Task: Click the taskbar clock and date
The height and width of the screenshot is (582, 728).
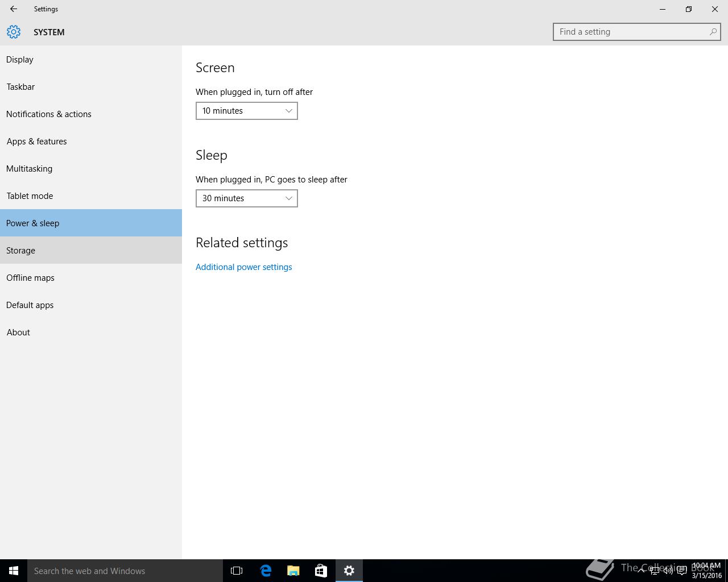Action: [706, 571]
